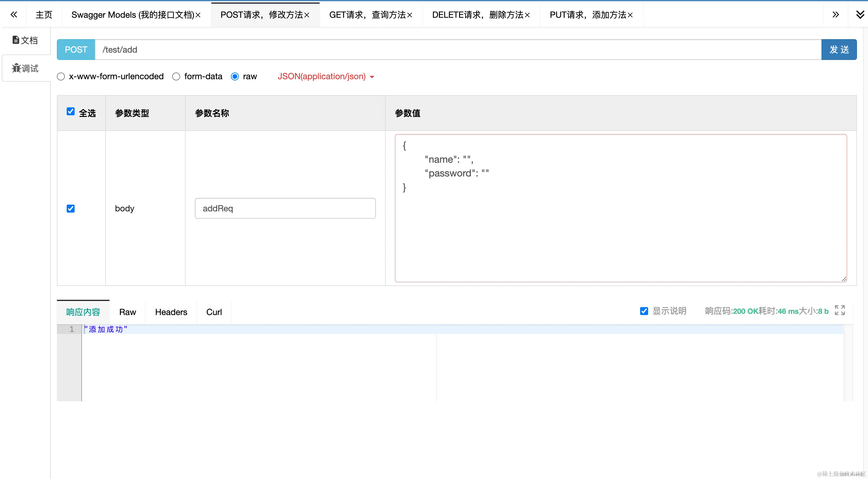Screen dimensions: 868x479
Task: Select the form-data radio button
Action: 176,76
